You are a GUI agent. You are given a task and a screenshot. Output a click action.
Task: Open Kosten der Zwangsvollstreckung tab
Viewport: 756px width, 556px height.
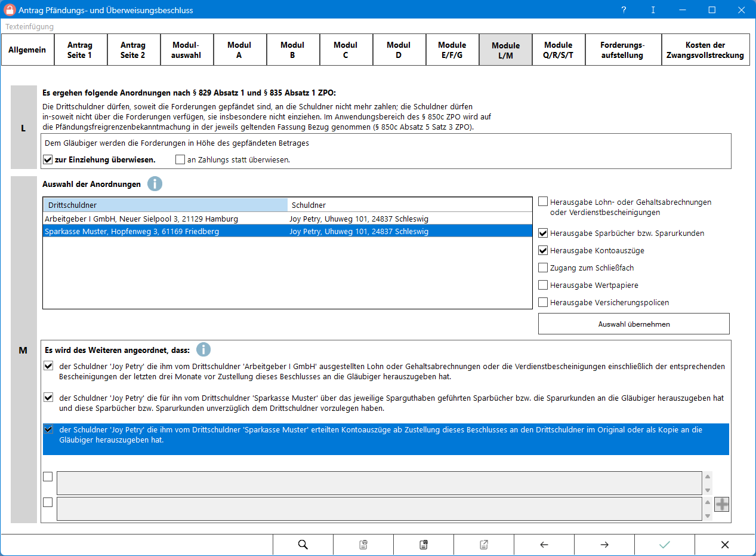(x=705, y=50)
